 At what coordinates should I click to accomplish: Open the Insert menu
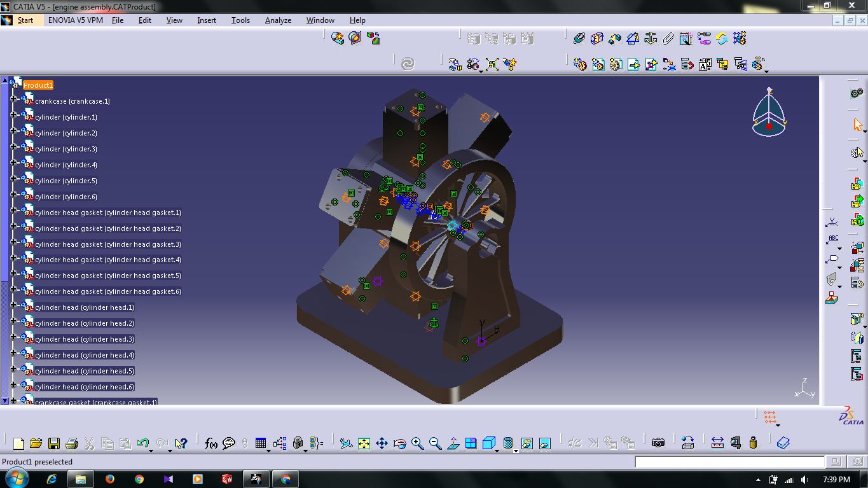click(207, 20)
